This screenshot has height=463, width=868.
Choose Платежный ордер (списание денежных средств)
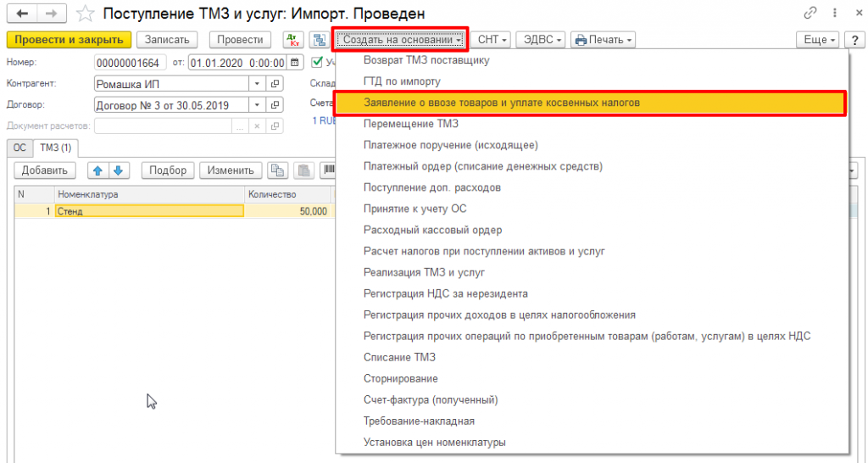(x=482, y=166)
